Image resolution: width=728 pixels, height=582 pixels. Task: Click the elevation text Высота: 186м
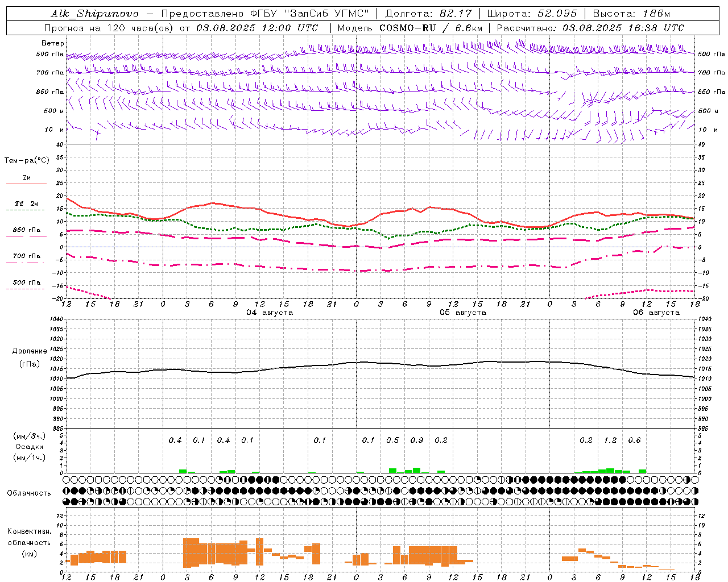[x=631, y=14]
